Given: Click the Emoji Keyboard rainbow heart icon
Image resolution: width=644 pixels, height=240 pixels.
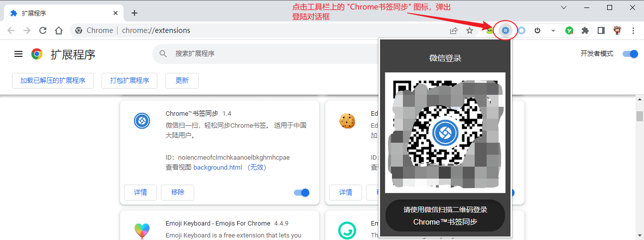Looking at the screenshot, I should click(142, 231).
